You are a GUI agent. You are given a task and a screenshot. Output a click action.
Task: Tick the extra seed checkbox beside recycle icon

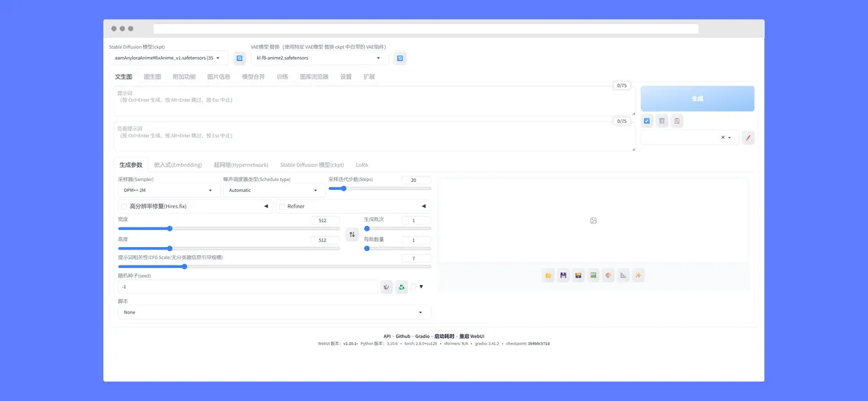coord(413,287)
